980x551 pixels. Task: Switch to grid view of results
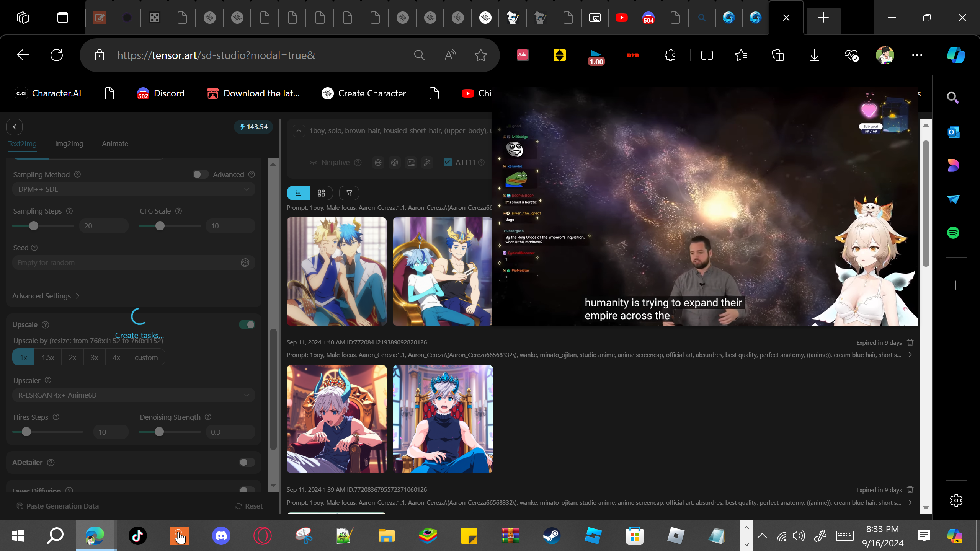click(x=322, y=193)
